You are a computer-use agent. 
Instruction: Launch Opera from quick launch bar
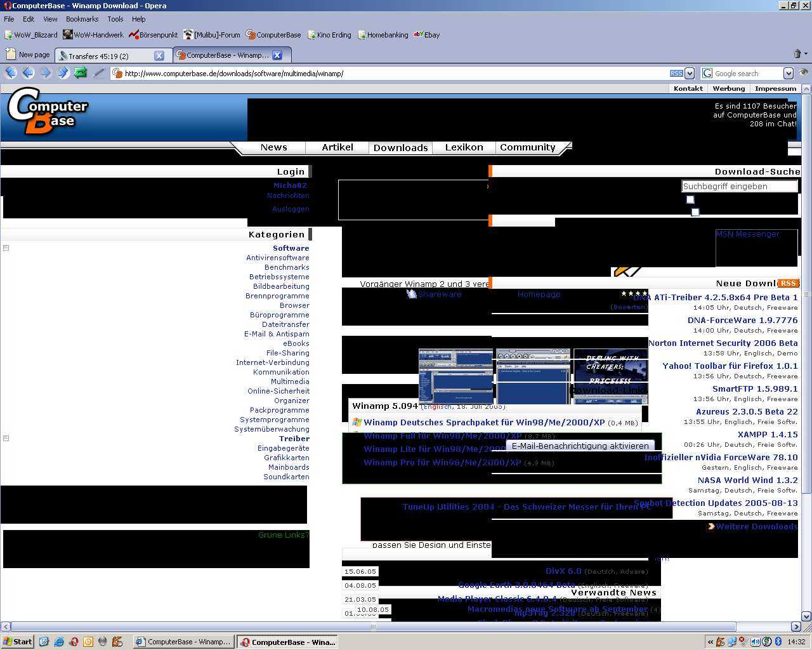(x=74, y=642)
